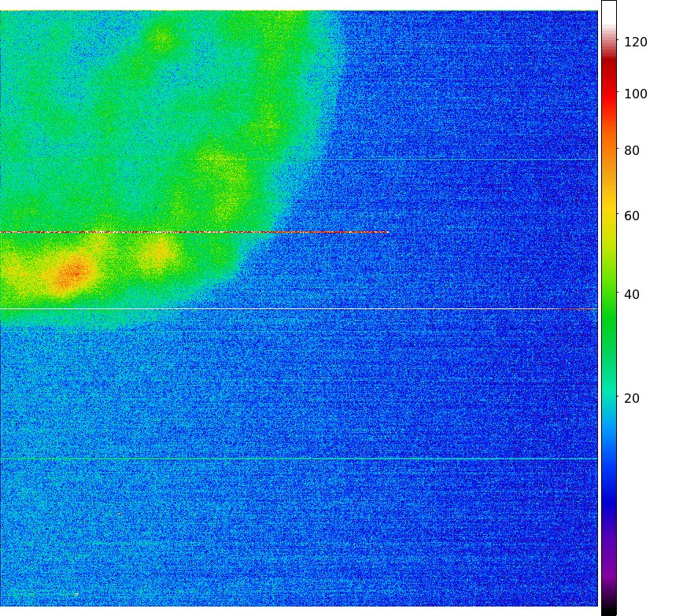This screenshot has height=616, width=683.
Task: Click the colorbar label 120
Action: [635, 42]
